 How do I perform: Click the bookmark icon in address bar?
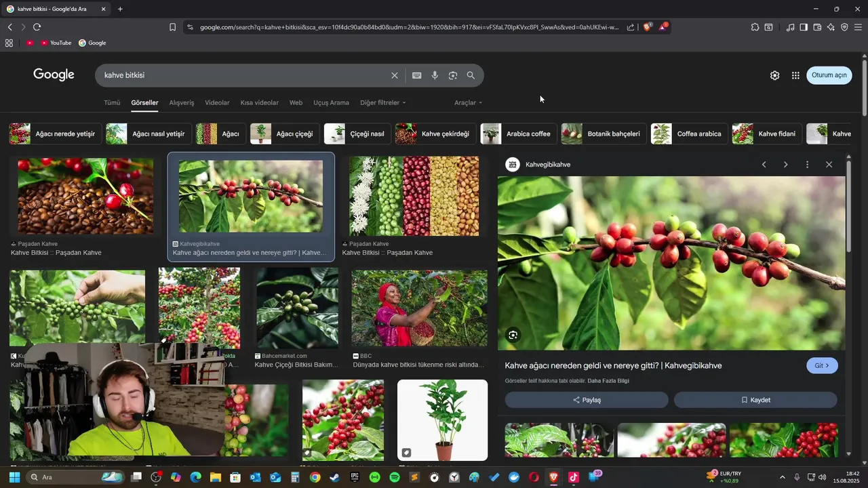(172, 27)
